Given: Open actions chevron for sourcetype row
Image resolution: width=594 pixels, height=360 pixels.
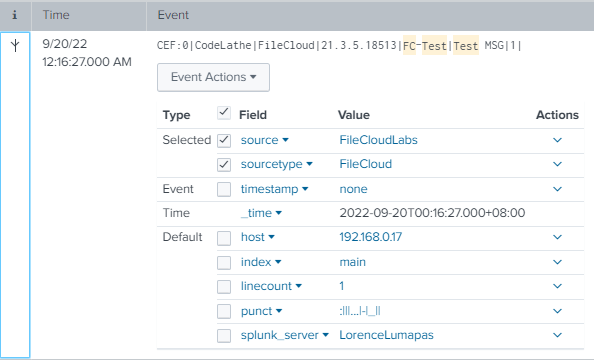Looking at the screenshot, I should pyautogui.click(x=557, y=164).
